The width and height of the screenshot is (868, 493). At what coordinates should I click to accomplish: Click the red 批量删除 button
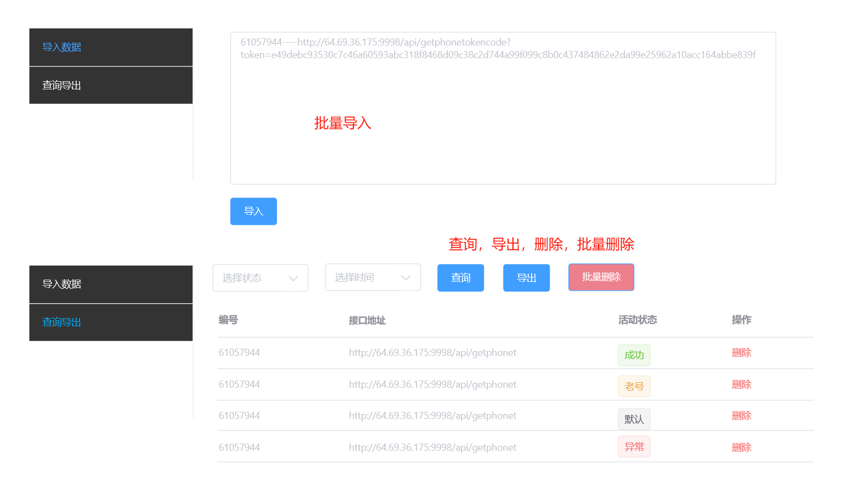[601, 277]
